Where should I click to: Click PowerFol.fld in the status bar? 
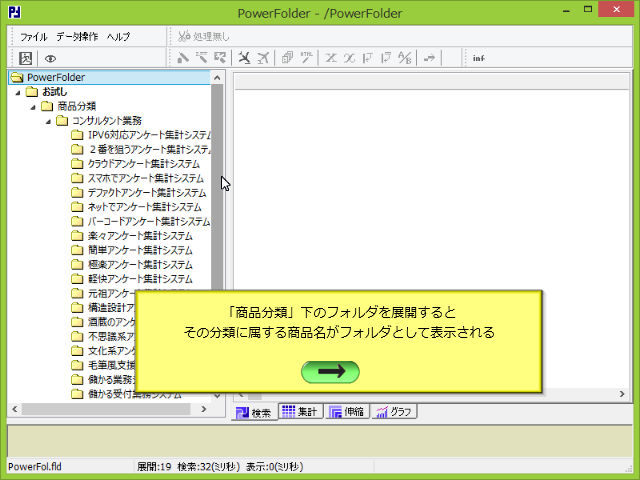click(x=35, y=467)
